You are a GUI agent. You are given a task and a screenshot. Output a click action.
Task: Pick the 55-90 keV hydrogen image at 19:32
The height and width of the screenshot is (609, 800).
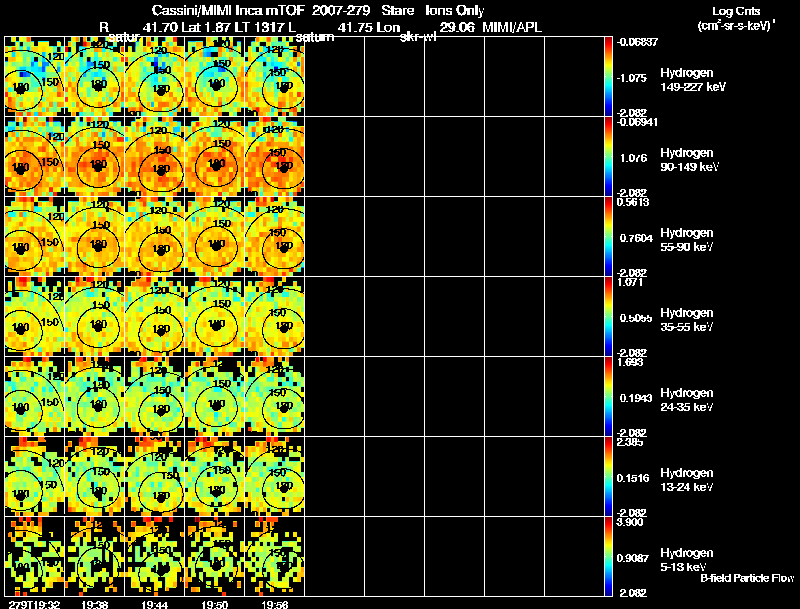(35, 237)
